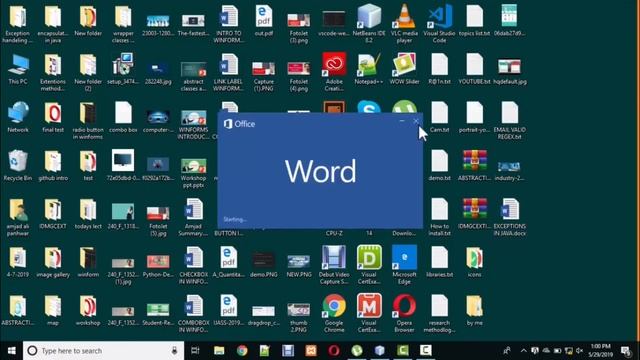The height and width of the screenshot is (360, 640).
Task: Select How to install.txt file
Action: tap(439, 216)
